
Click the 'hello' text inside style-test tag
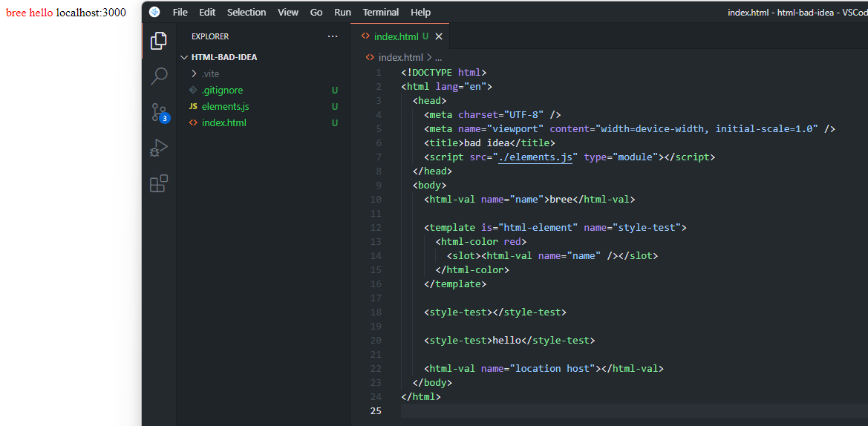point(507,340)
